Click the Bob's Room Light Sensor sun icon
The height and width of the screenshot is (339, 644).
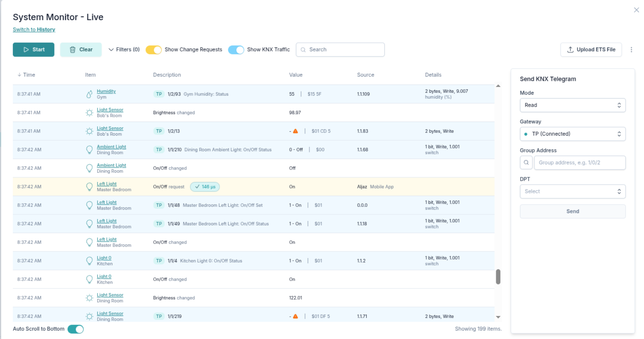click(89, 113)
